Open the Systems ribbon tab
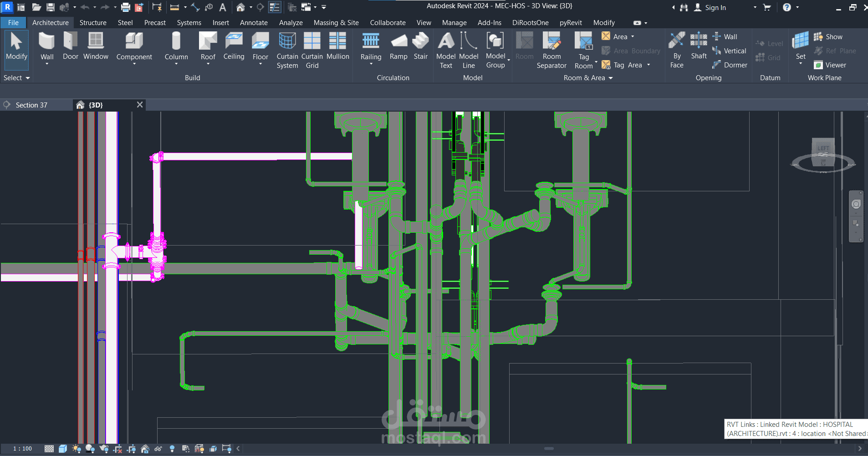Viewport: 868px width, 456px height. pos(189,23)
